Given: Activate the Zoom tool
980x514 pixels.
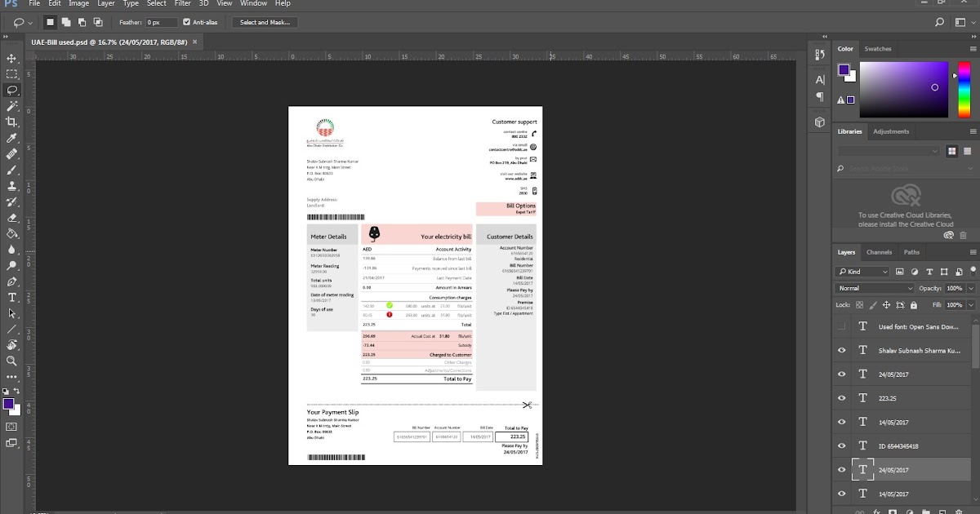Looking at the screenshot, I should pos(11,361).
